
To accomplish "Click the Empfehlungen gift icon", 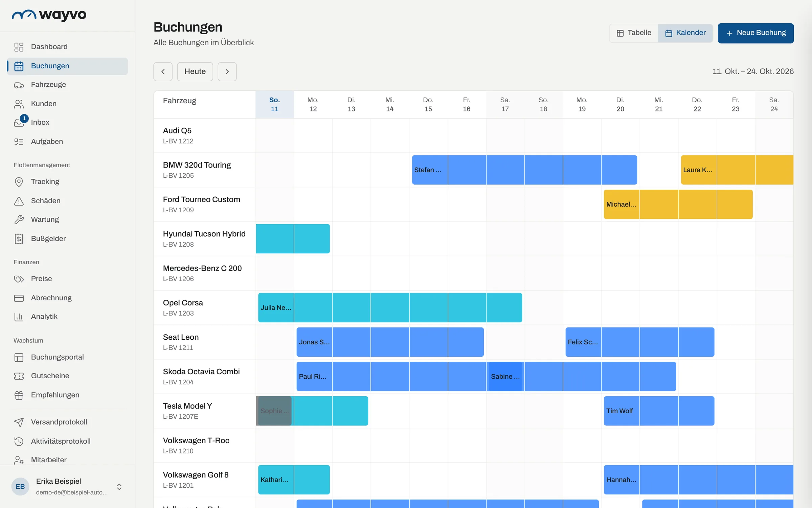I will 19,395.
